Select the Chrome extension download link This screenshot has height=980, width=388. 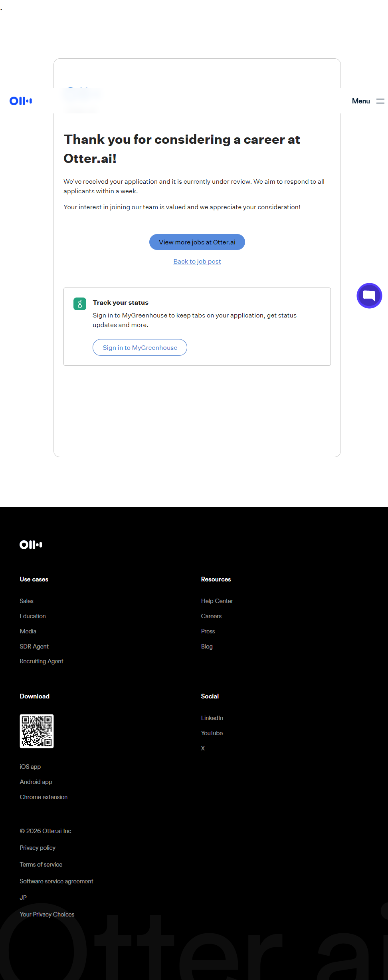(x=44, y=797)
